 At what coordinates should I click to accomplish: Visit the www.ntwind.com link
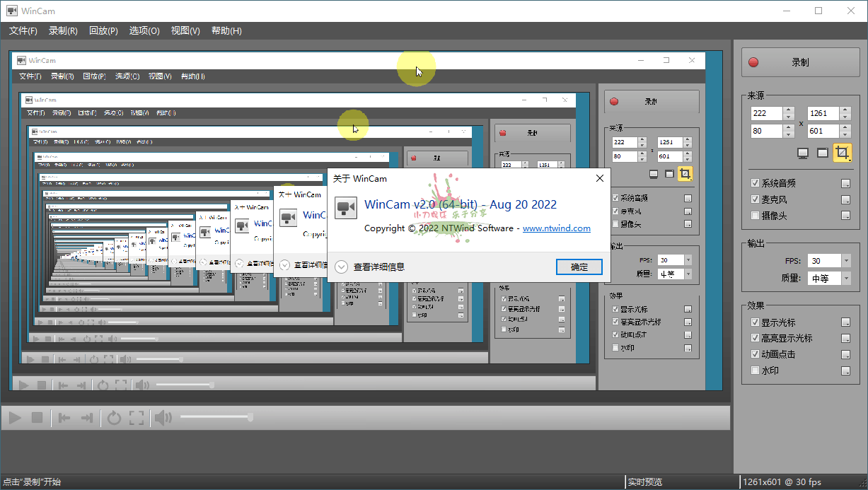click(x=556, y=228)
